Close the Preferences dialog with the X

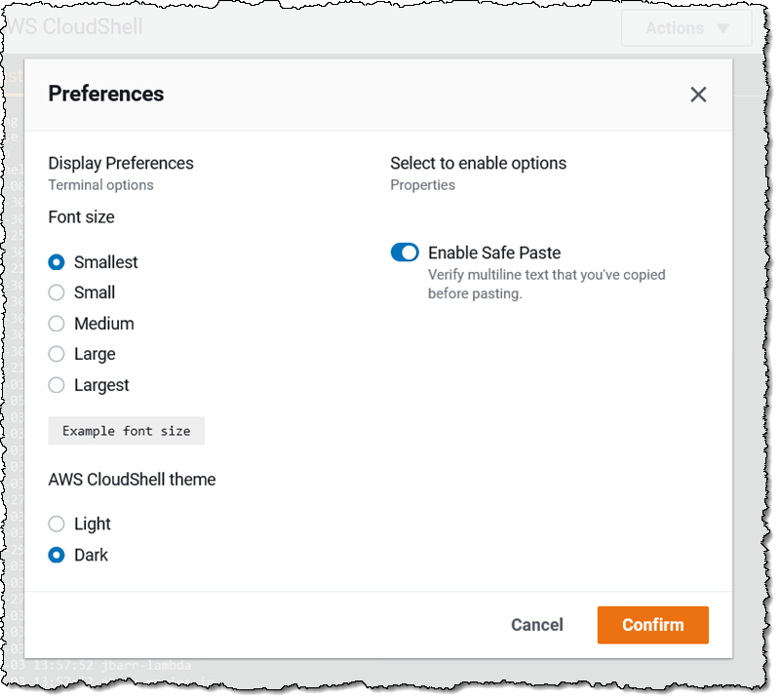point(698,95)
